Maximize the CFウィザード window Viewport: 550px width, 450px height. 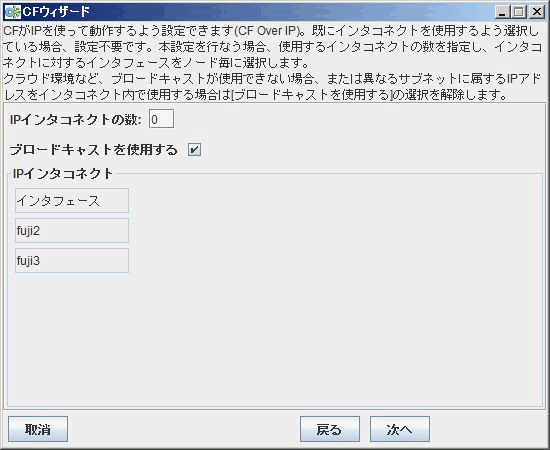point(519,12)
